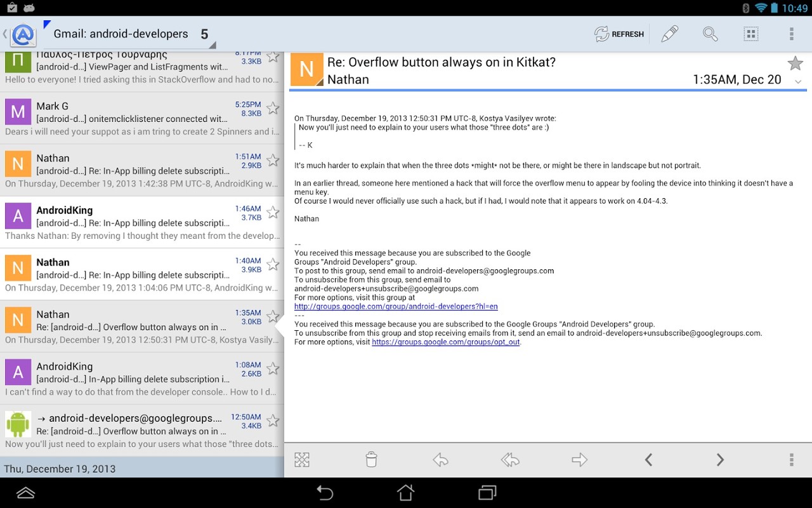Tap Android back navigation button
The height and width of the screenshot is (508, 812).
pyautogui.click(x=325, y=493)
